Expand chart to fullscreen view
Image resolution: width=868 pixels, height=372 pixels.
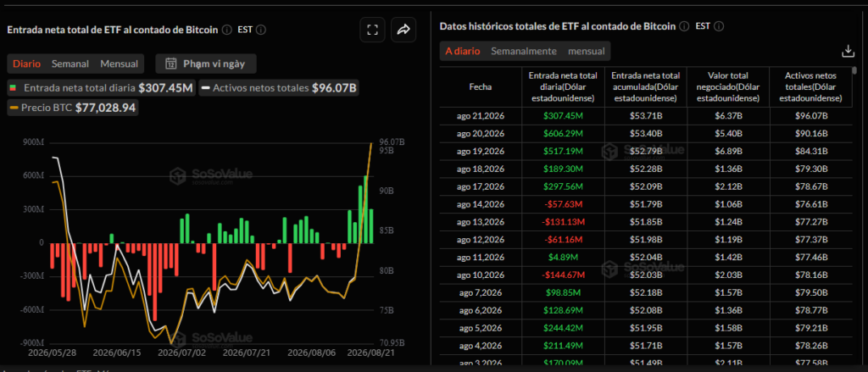click(x=372, y=30)
